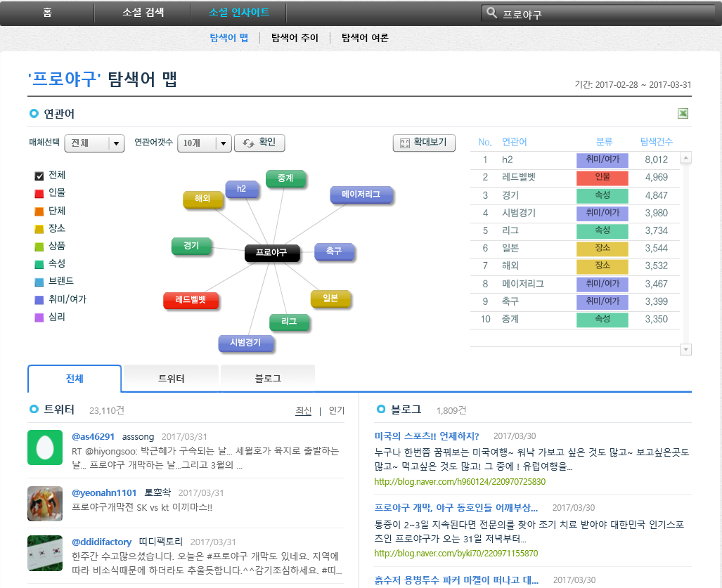Open yeonahn1101 profile picture

point(45,504)
